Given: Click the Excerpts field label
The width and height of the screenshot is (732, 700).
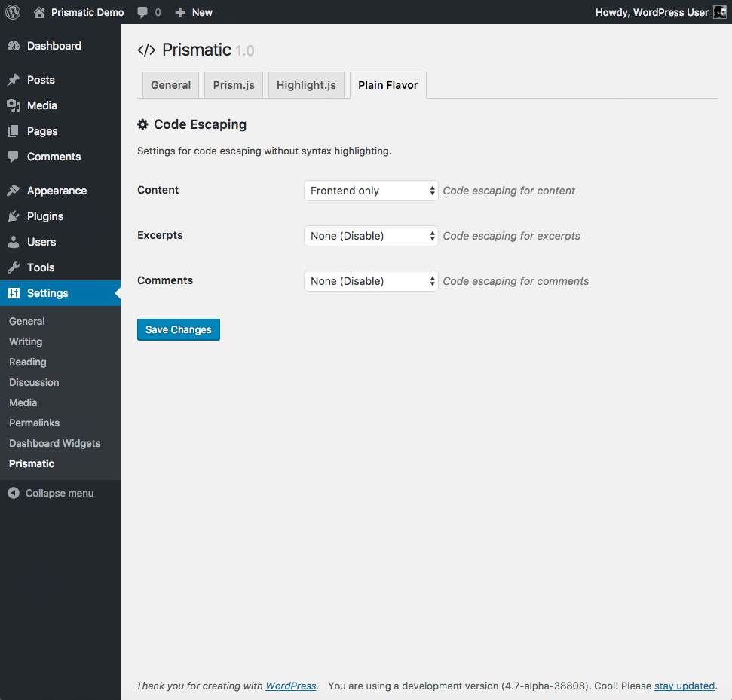Looking at the screenshot, I should click(160, 235).
